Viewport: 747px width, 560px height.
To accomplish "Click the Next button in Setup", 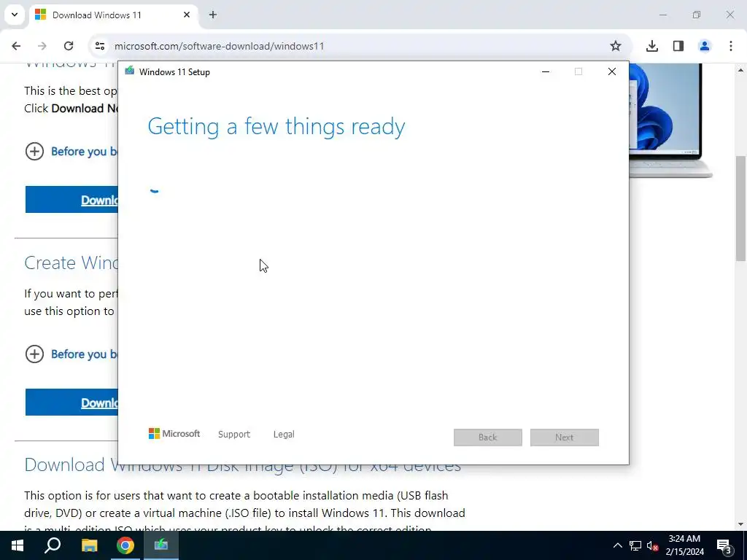I will [565, 437].
